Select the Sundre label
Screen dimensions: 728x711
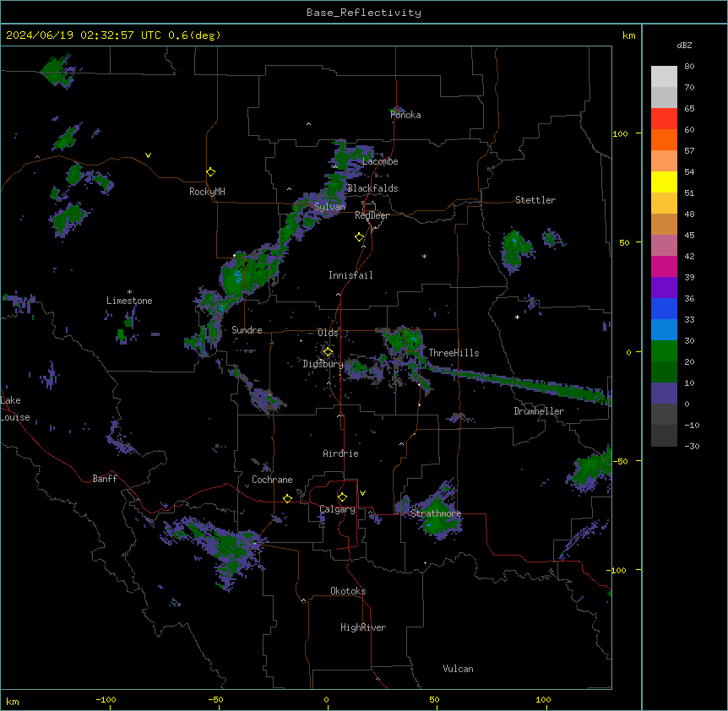coord(247,330)
